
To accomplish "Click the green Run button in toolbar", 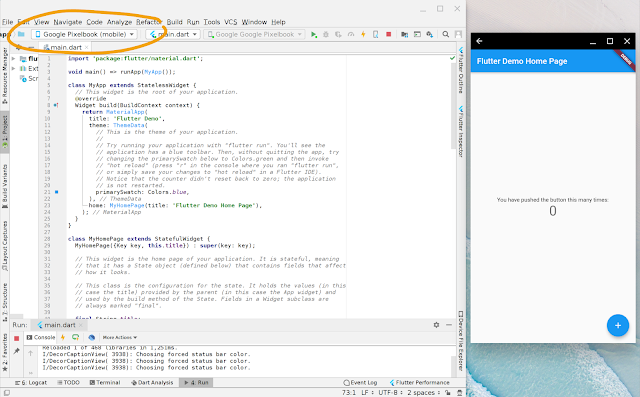I will tap(313, 35).
